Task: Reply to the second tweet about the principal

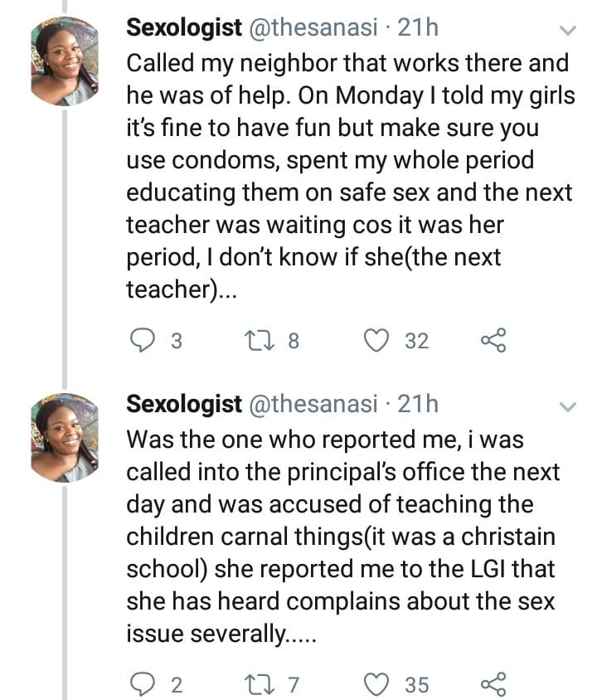Action: coord(144,684)
